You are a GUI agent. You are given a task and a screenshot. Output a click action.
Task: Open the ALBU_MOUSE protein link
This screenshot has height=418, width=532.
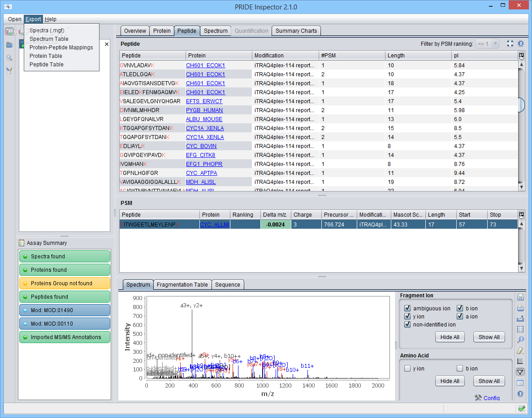204,119
